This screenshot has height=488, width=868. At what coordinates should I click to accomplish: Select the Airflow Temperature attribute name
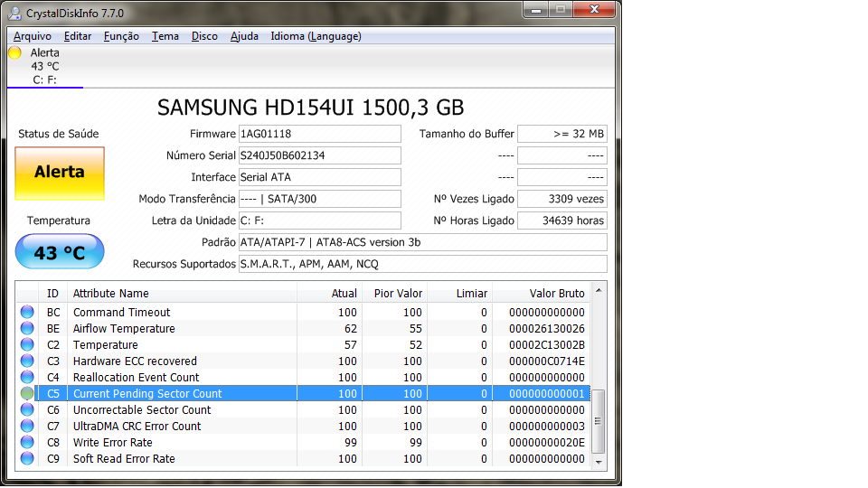click(x=124, y=329)
